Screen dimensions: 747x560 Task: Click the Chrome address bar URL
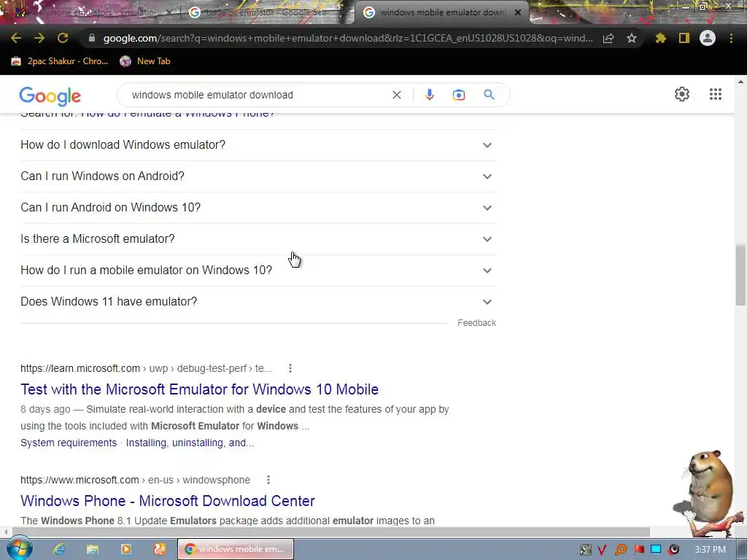tap(348, 38)
